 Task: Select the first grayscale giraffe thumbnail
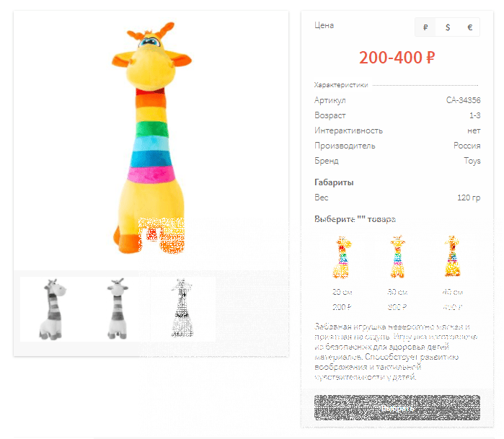pos(53,309)
